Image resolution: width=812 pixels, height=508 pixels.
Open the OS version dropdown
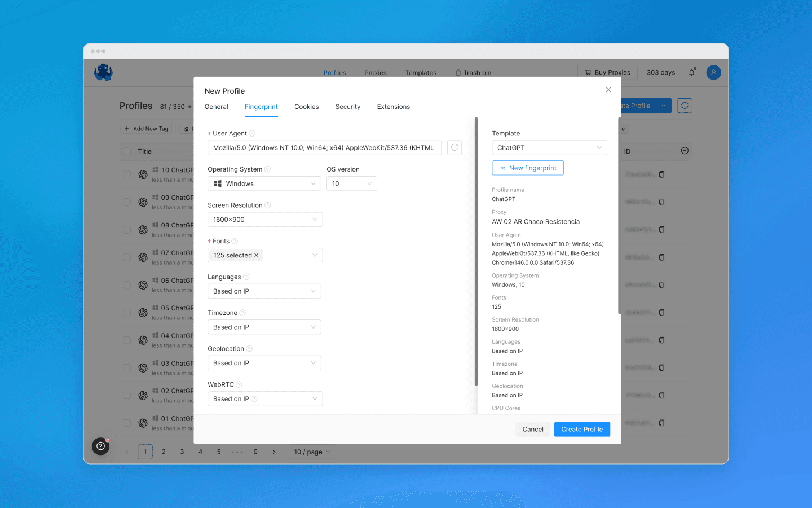point(352,183)
